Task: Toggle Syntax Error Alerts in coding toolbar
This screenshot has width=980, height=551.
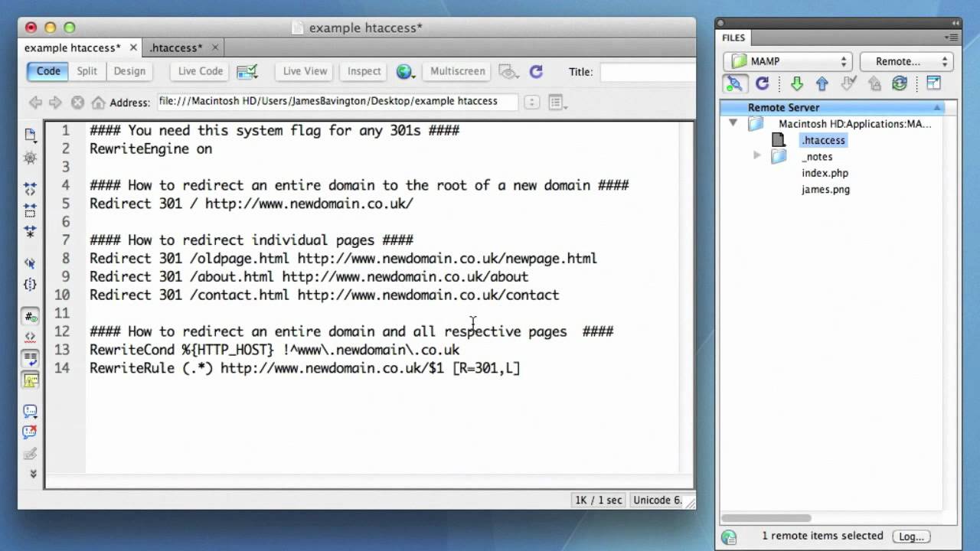Action: (30, 379)
